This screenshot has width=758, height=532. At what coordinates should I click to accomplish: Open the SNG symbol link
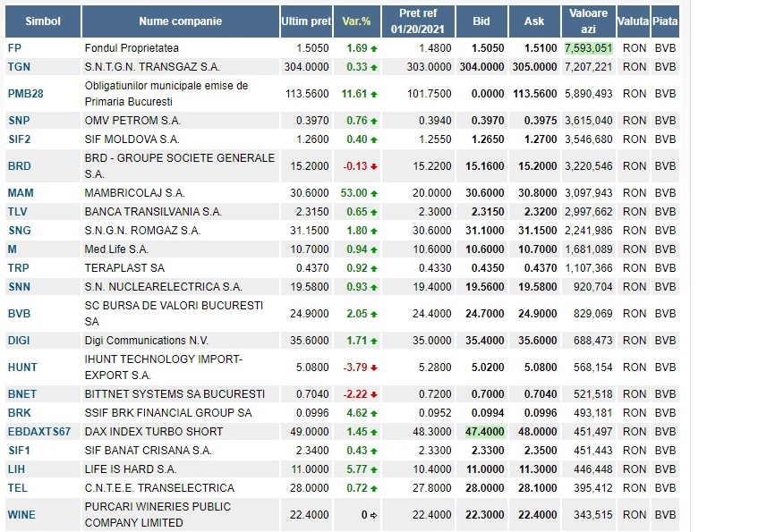(x=20, y=231)
